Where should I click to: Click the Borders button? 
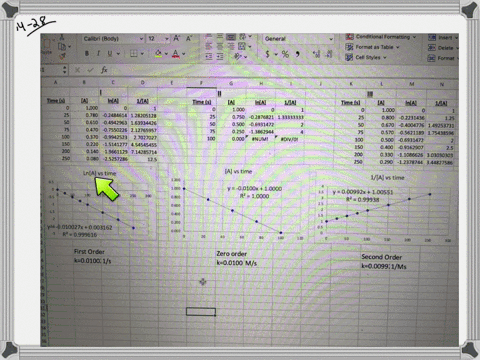(134, 53)
